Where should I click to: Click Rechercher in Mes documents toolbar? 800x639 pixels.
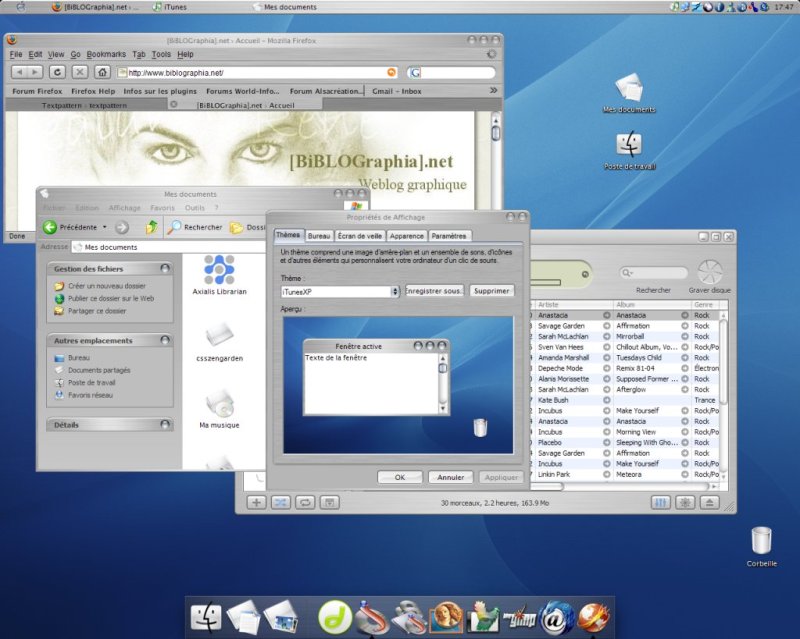coord(195,227)
